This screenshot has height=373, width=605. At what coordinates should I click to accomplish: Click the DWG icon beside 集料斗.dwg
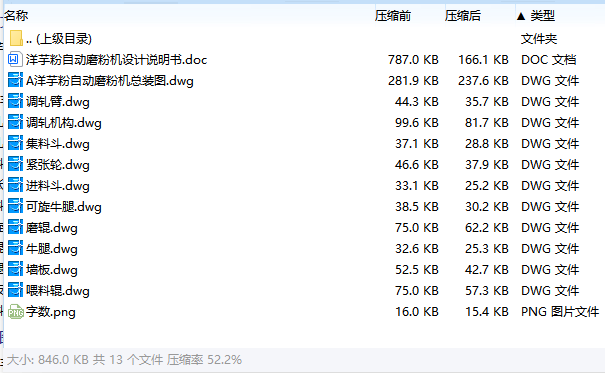tap(15, 143)
